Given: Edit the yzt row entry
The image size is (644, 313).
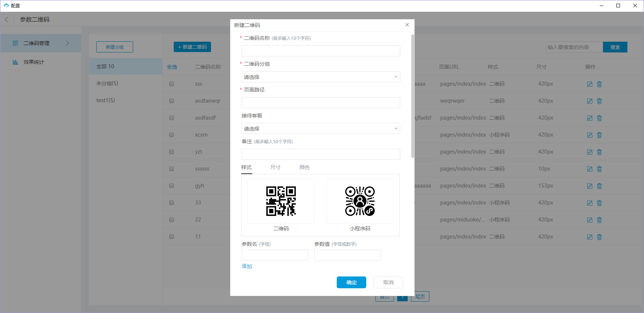Looking at the screenshot, I should pyautogui.click(x=590, y=152).
